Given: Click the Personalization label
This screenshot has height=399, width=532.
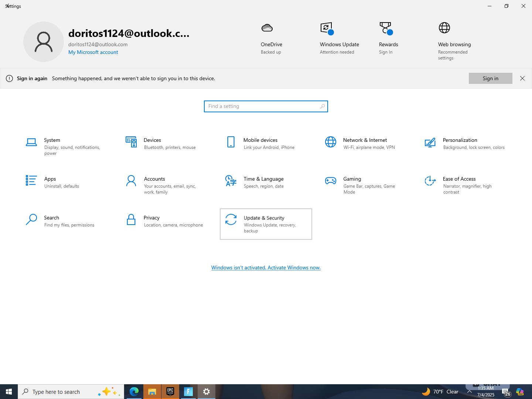Looking at the screenshot, I should point(460,140).
